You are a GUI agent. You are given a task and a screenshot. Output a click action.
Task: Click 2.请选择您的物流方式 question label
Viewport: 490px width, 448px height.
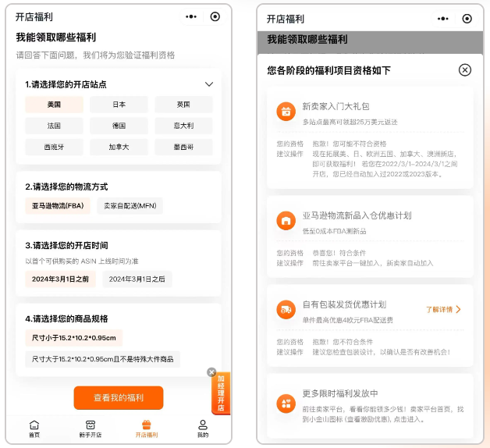click(66, 187)
